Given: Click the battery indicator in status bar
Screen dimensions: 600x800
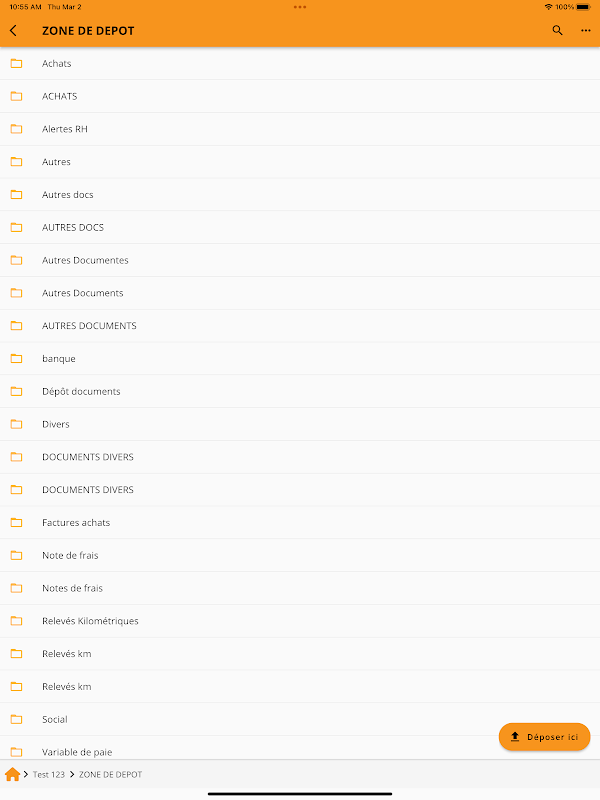Looking at the screenshot, I should pyautogui.click(x=584, y=7).
